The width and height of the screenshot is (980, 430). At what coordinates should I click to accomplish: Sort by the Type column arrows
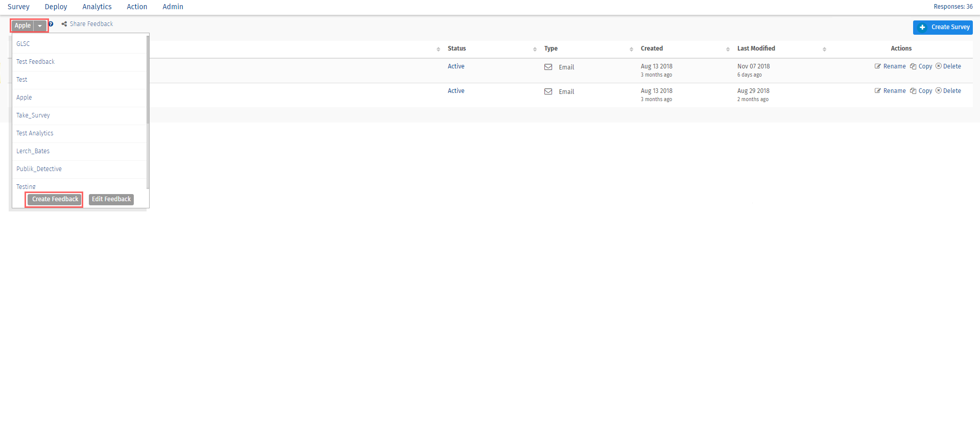[x=631, y=49]
